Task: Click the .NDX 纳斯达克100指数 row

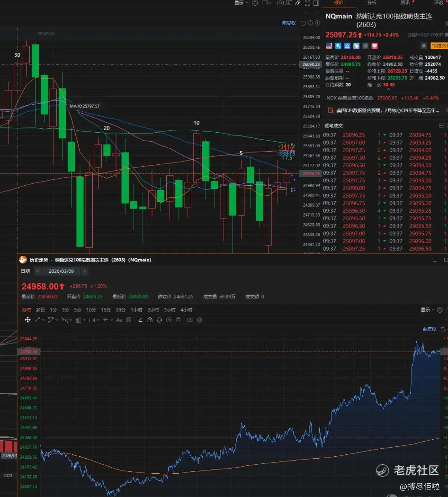Action: [382, 98]
